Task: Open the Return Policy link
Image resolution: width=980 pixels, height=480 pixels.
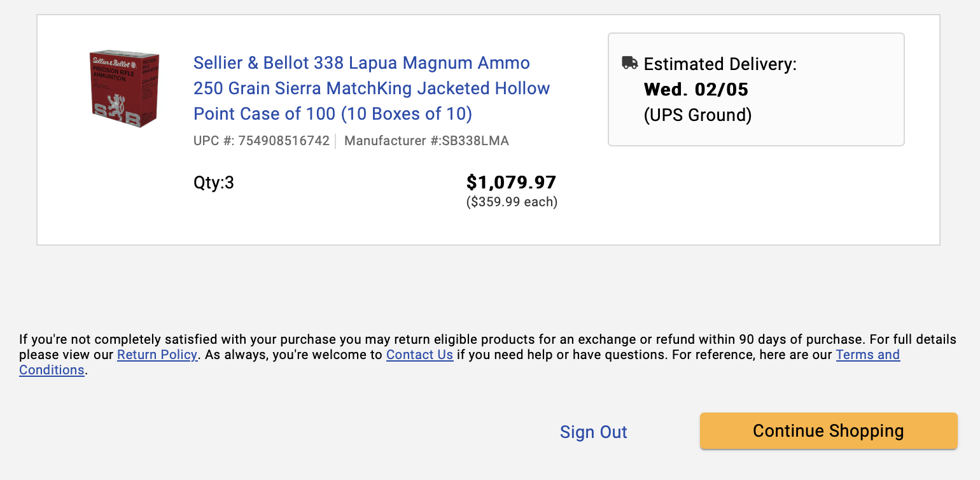Action: click(157, 355)
